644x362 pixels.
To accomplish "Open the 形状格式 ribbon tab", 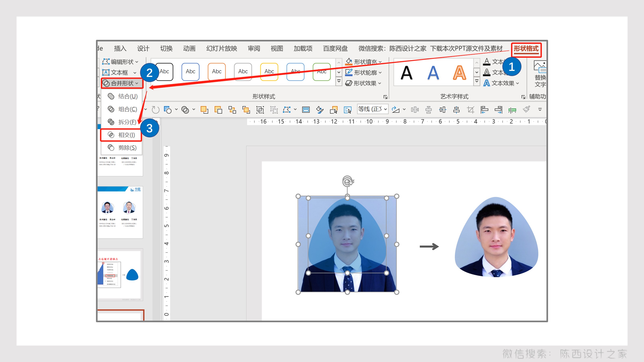I will [x=526, y=48].
